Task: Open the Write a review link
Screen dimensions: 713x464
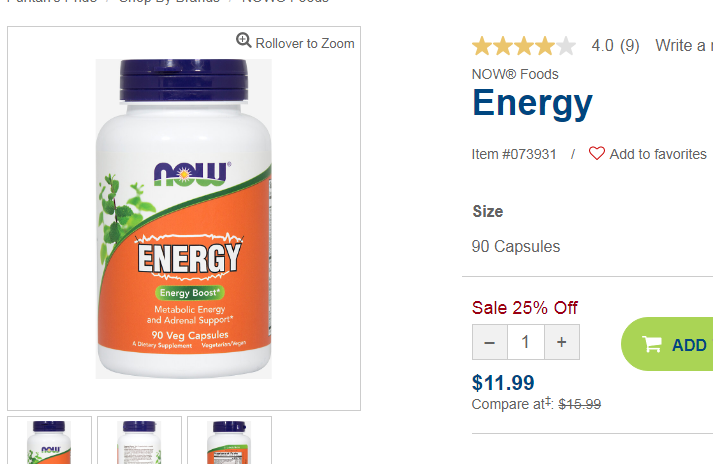Action: [x=683, y=45]
